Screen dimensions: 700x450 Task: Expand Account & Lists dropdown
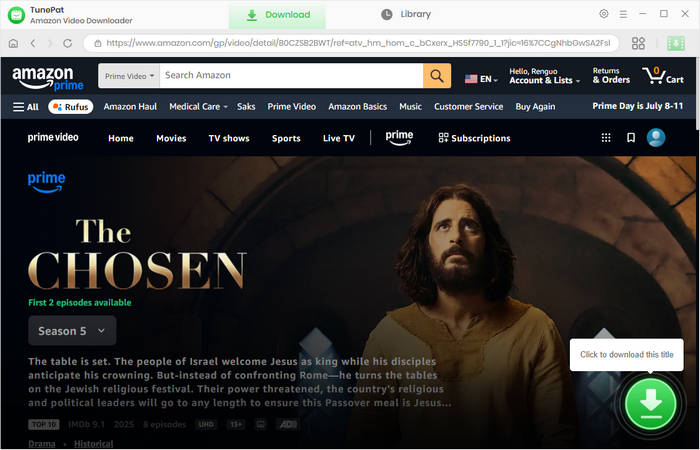pyautogui.click(x=545, y=76)
